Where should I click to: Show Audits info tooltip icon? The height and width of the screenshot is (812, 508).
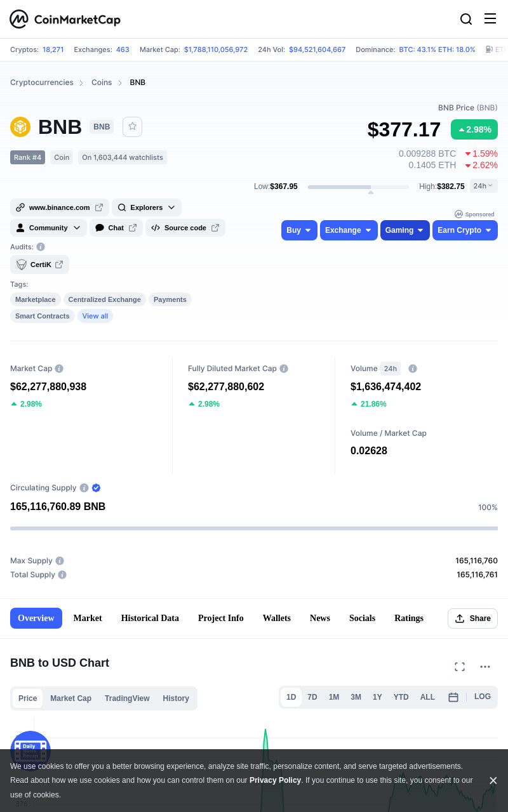point(41,247)
